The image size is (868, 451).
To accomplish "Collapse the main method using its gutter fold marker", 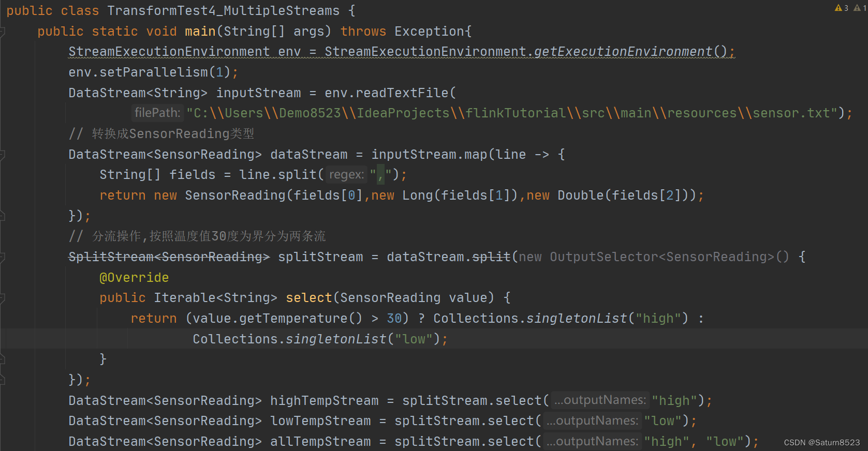I will click(x=2, y=32).
